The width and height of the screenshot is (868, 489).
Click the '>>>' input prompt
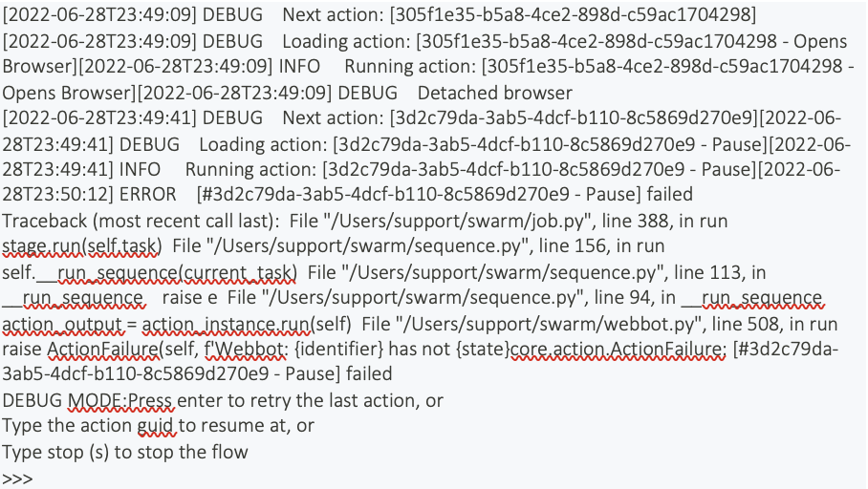(17, 478)
